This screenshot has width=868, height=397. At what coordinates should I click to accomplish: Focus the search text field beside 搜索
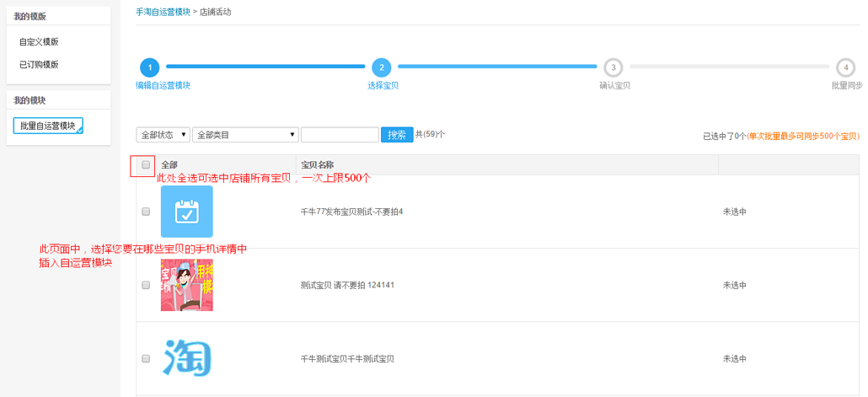point(340,135)
